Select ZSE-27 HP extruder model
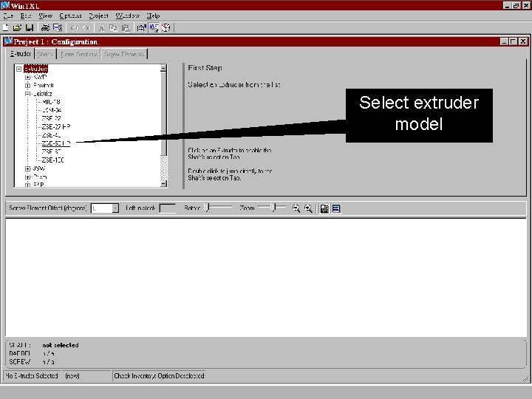 pos(55,126)
